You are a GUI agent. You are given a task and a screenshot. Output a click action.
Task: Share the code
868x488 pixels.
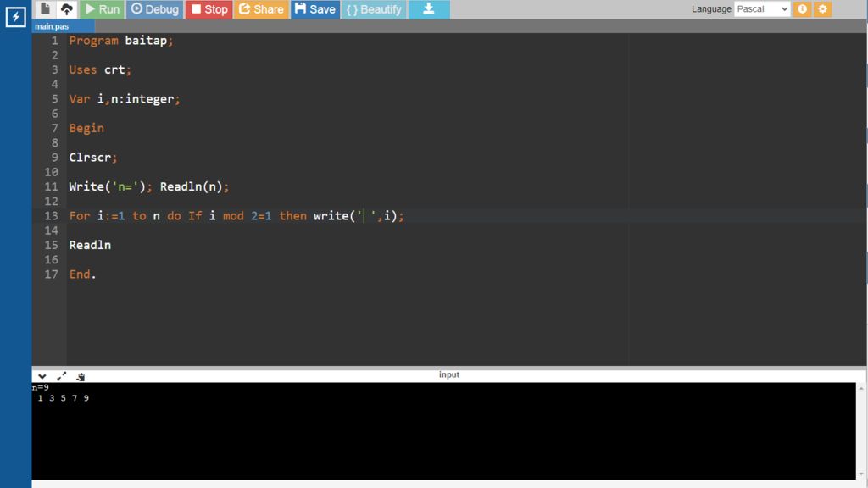click(x=261, y=8)
